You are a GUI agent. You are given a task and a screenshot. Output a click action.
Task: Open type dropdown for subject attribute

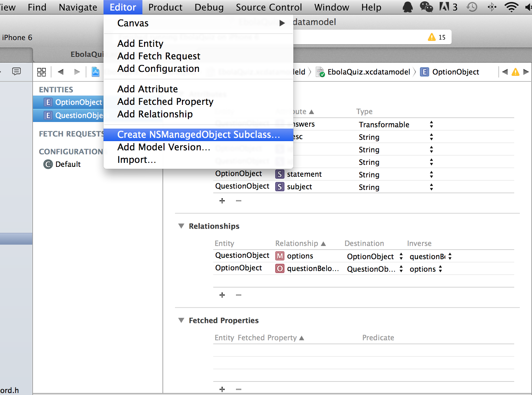pyautogui.click(x=431, y=187)
